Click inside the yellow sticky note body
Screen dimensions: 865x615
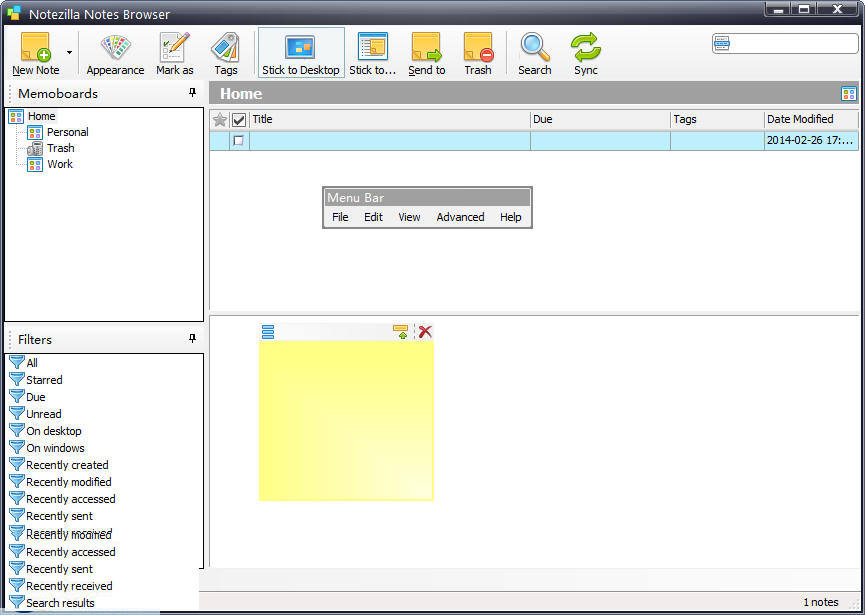346,420
